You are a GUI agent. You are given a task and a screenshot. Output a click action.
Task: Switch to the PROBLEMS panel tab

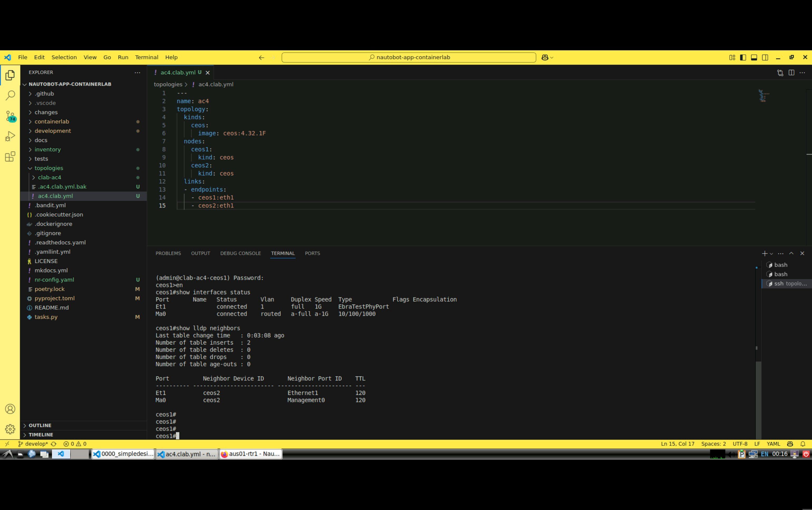(x=168, y=253)
